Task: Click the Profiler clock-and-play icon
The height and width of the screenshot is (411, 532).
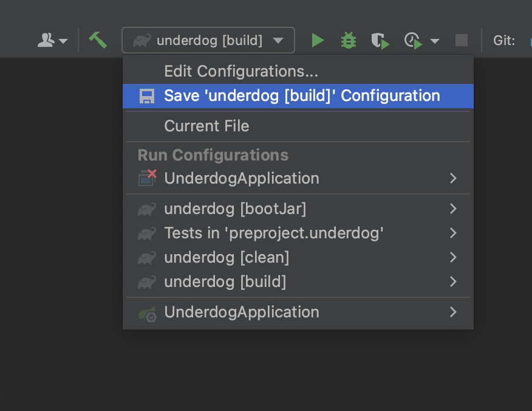Action: click(413, 41)
